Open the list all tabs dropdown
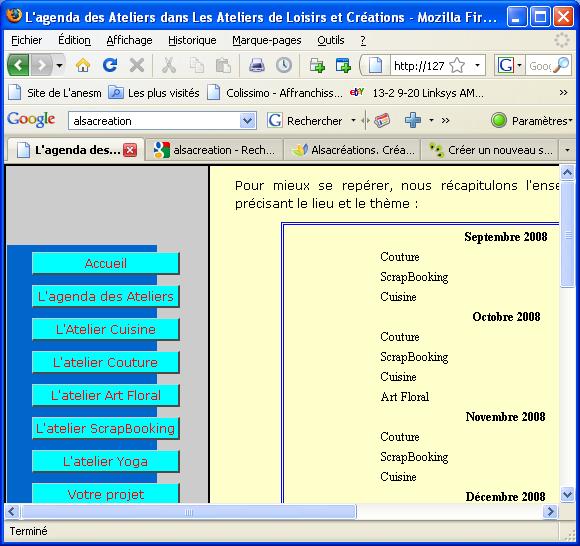 (567, 150)
